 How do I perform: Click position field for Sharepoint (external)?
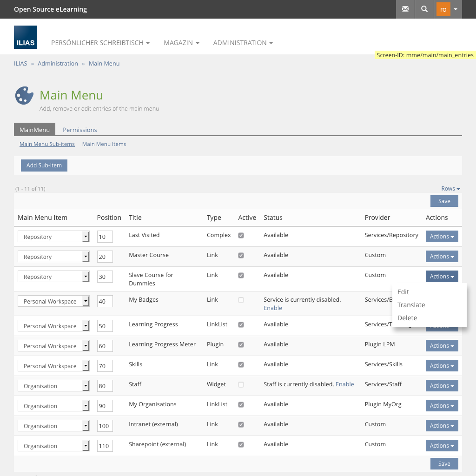(105, 446)
